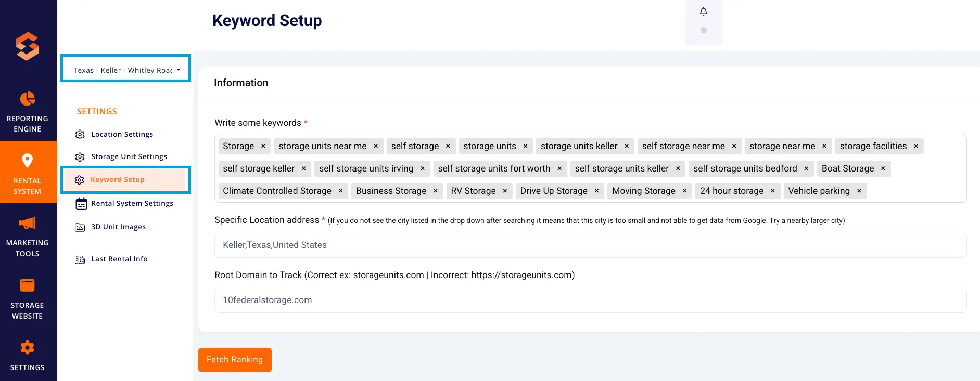This screenshot has height=381, width=980.
Task: Click the Specific Location address field
Action: pos(590,245)
